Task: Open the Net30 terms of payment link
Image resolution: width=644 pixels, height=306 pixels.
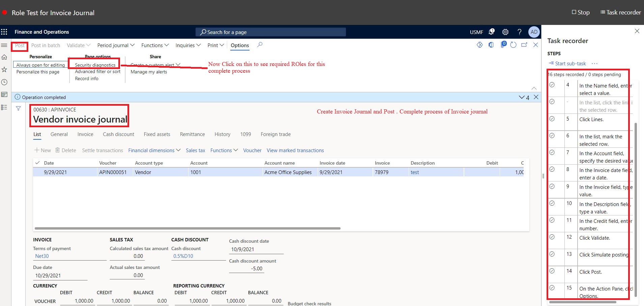Action: 42,256
